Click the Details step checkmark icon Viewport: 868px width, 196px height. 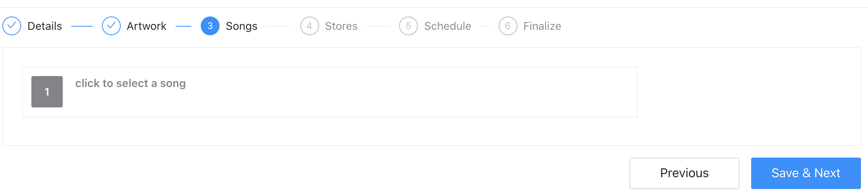pos(12,26)
